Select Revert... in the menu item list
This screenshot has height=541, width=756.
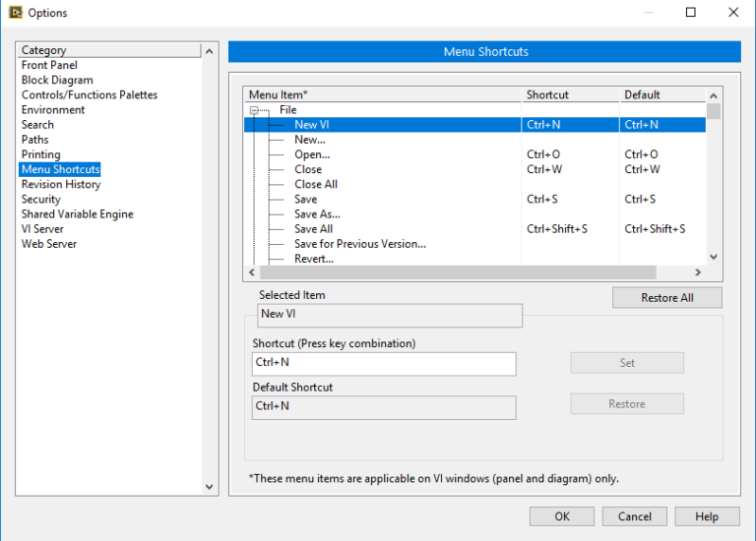(314, 259)
